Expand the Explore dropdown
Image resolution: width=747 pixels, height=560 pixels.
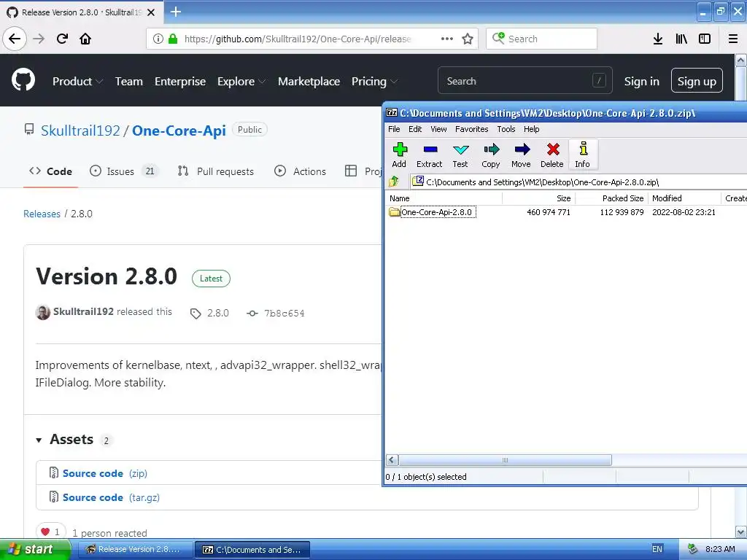241,82
